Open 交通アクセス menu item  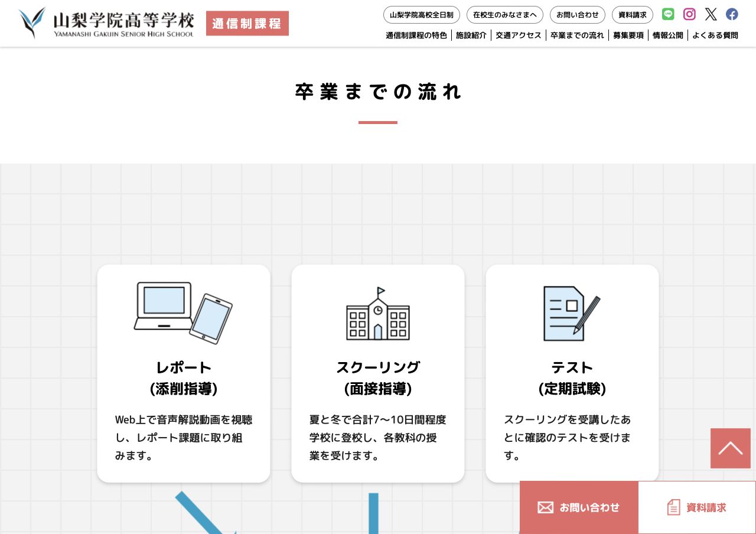519,35
